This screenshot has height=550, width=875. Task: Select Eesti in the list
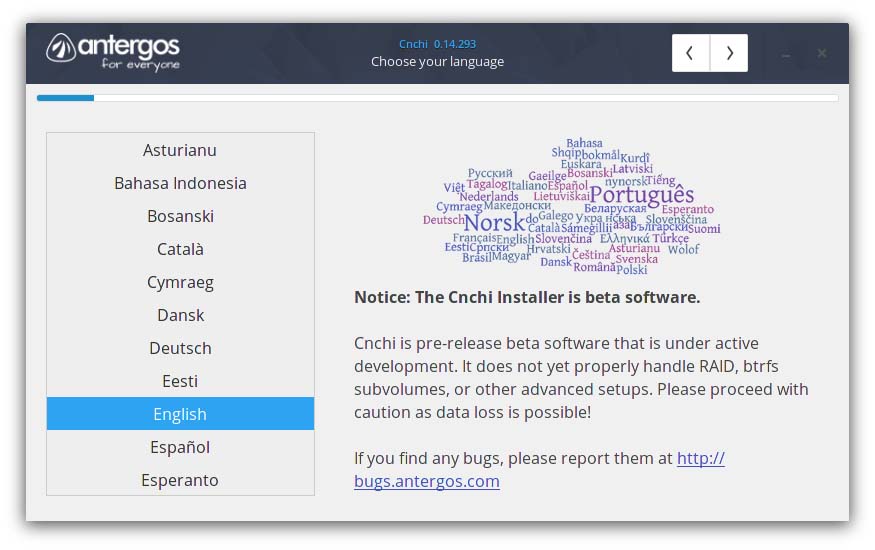(x=180, y=380)
